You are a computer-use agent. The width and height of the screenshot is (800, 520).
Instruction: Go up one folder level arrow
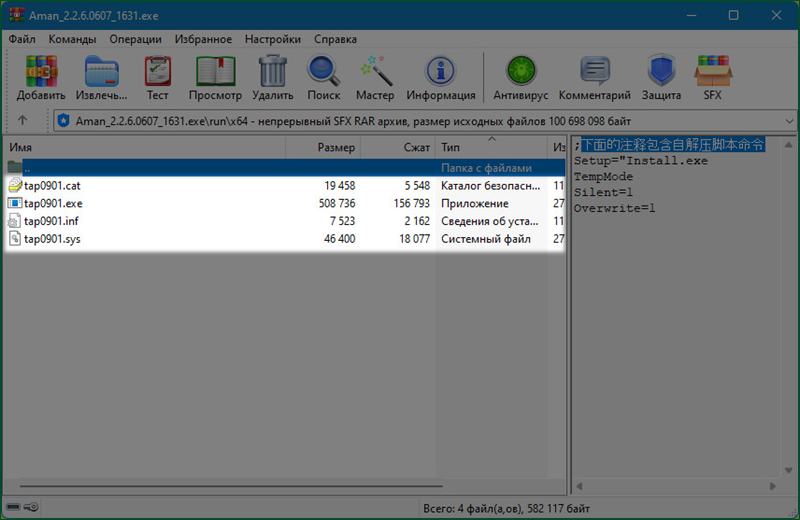22,120
